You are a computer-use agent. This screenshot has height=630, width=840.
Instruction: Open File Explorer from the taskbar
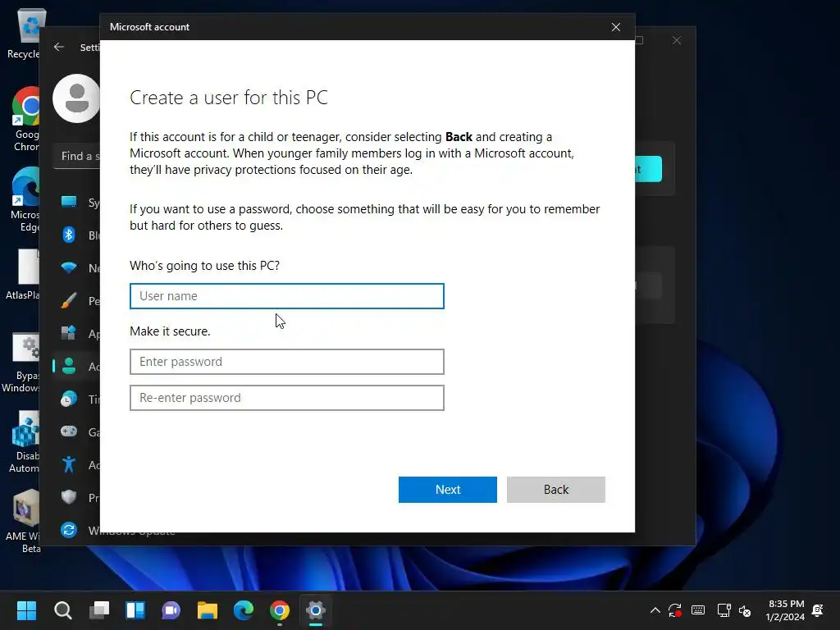pos(208,610)
